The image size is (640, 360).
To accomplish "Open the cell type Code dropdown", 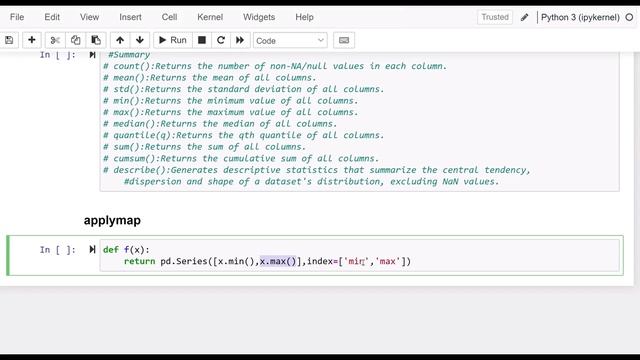I will pos(290,40).
